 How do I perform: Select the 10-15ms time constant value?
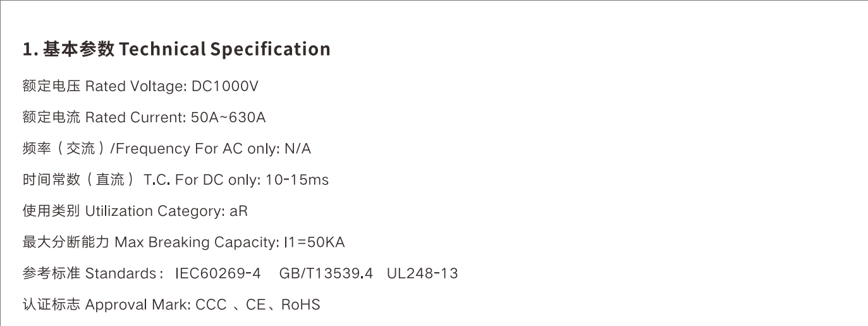click(297, 180)
